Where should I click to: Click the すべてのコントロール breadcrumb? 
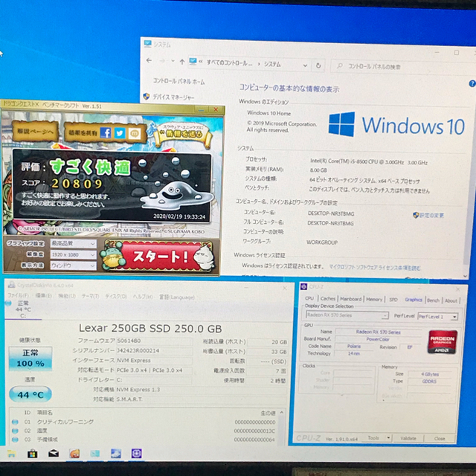point(230,62)
